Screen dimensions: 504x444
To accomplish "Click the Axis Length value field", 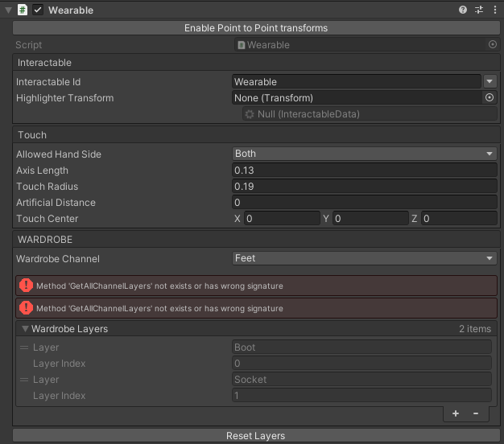I will 365,171.
